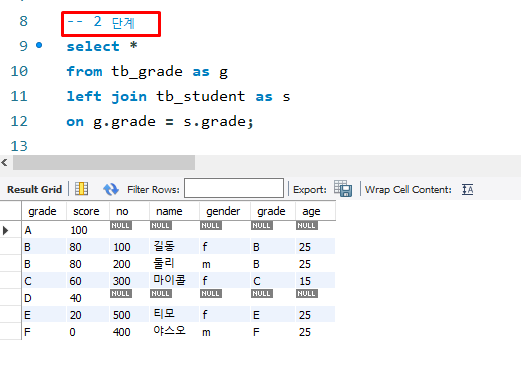Image resolution: width=521 pixels, height=371 pixels.
Task: Click 'g.grade' on line 12
Action: tap(124, 122)
